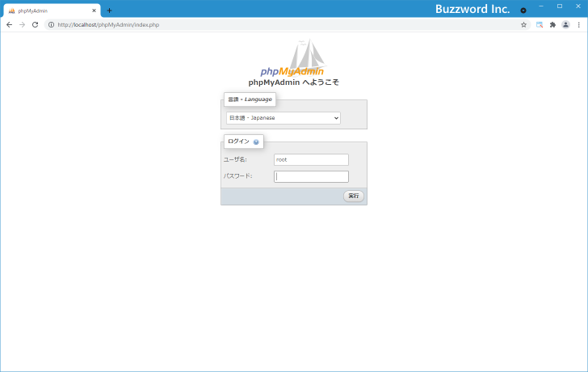The width and height of the screenshot is (588, 372).
Task: Click the browser back arrow
Action: pos(10,25)
